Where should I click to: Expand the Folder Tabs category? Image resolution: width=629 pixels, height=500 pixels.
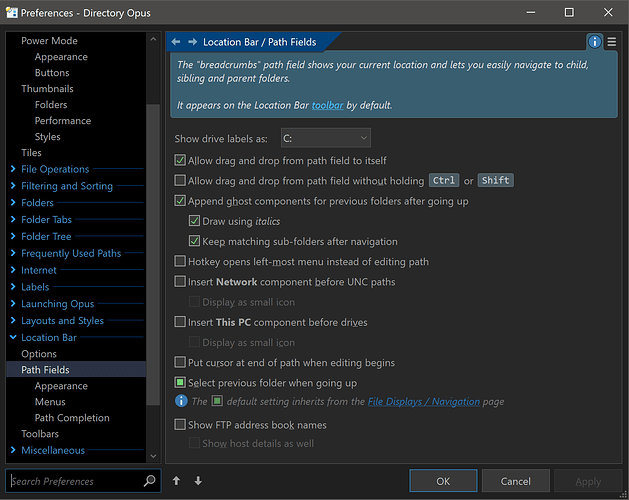(13, 220)
